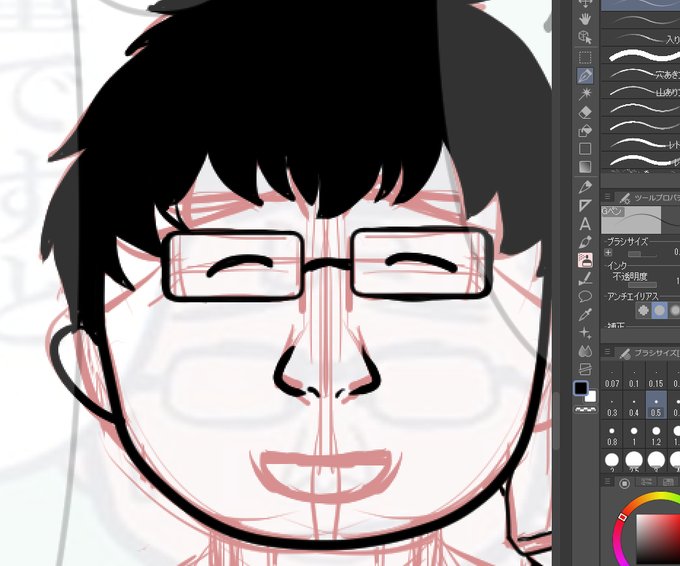Viewport: 680px width, 566px height.
Task: Select the stacked-layers tool above color swatches
Action: [585, 369]
